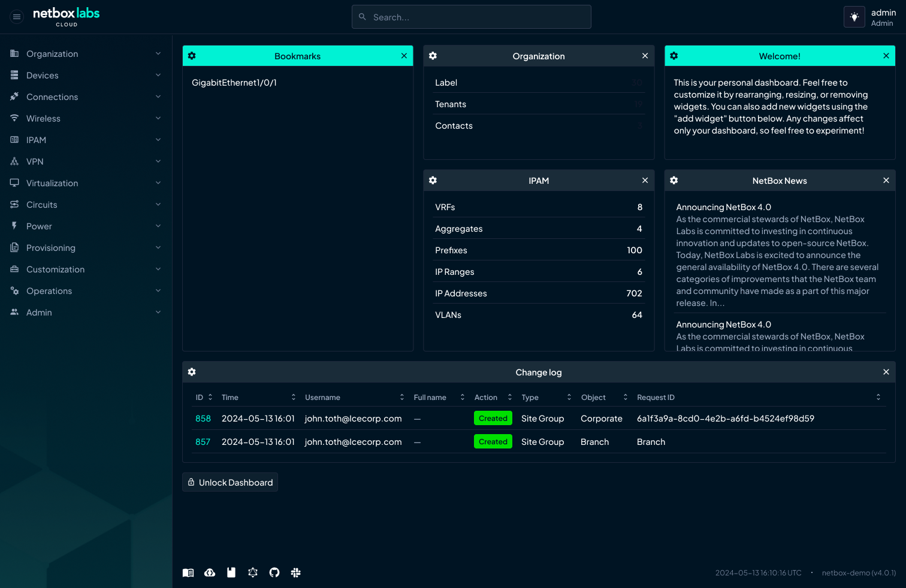This screenshot has height=588, width=906.
Task: Click the Connections plug icon
Action: click(x=14, y=96)
